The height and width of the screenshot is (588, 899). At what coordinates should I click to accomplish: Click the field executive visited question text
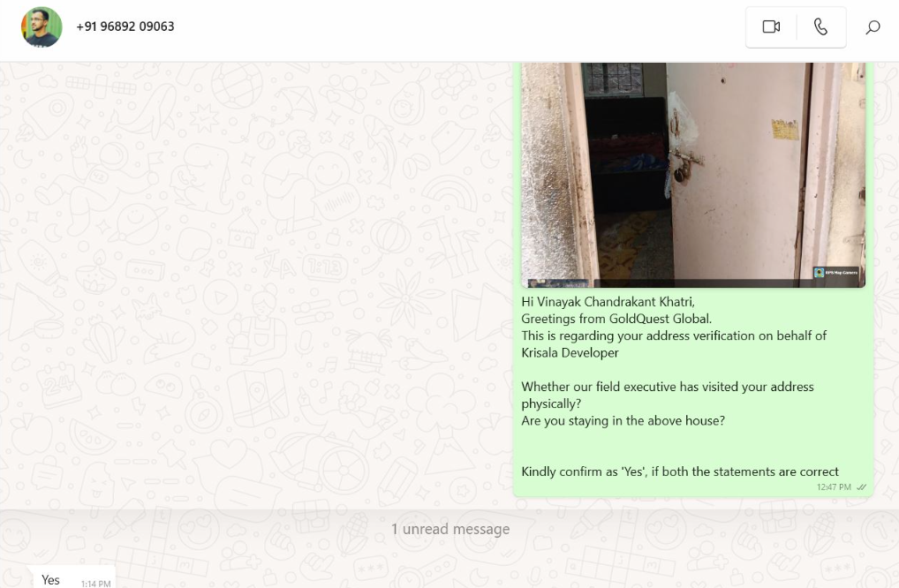pos(668,395)
